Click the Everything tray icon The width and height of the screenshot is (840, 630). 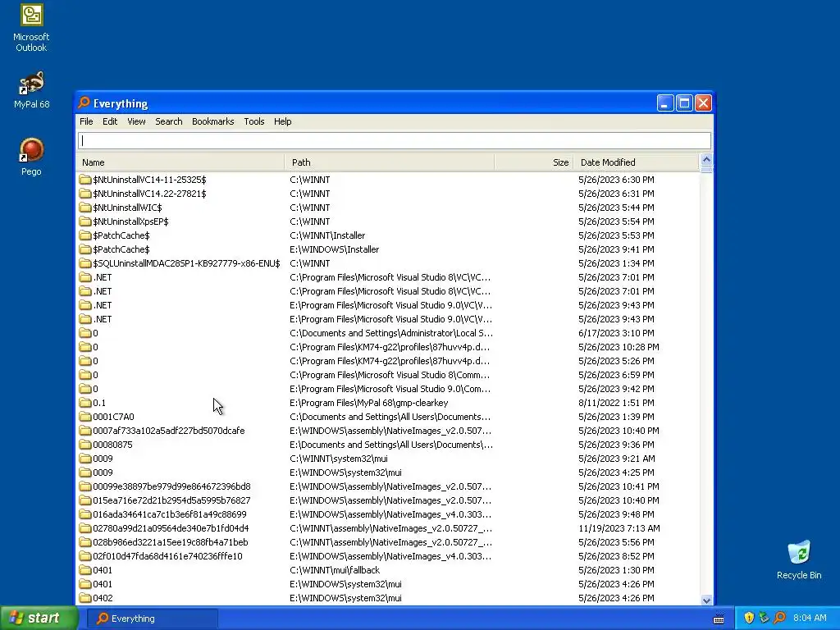pyautogui.click(x=779, y=618)
